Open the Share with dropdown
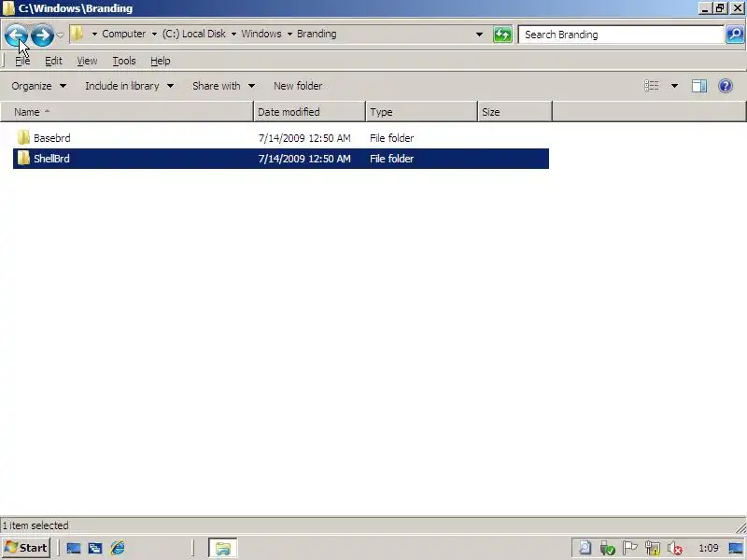 [x=223, y=86]
